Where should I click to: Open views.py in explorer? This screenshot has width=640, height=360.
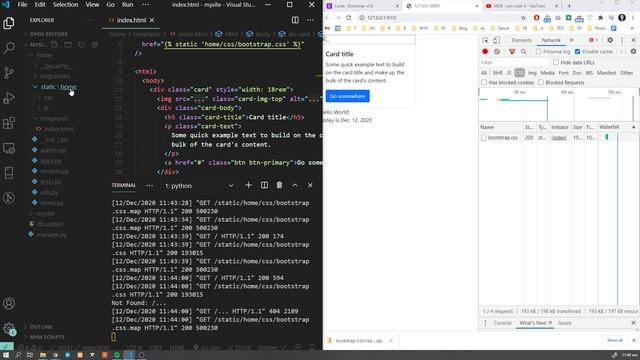click(x=52, y=203)
